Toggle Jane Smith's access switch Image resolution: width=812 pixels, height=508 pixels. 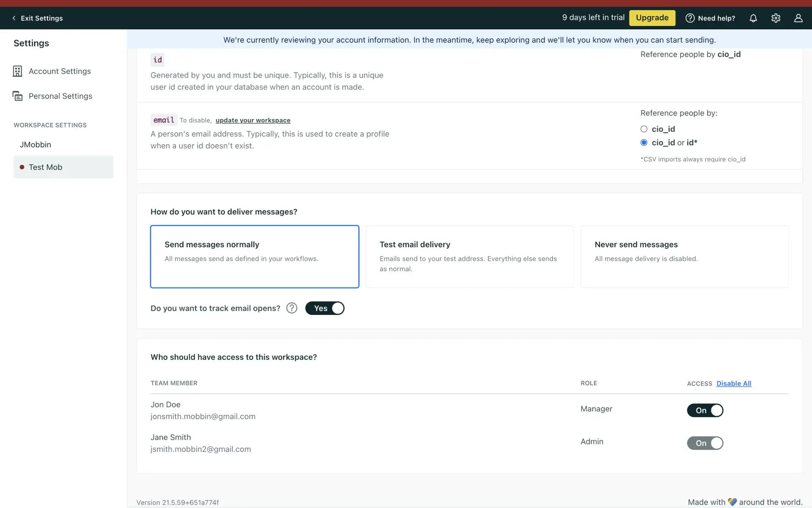(705, 443)
